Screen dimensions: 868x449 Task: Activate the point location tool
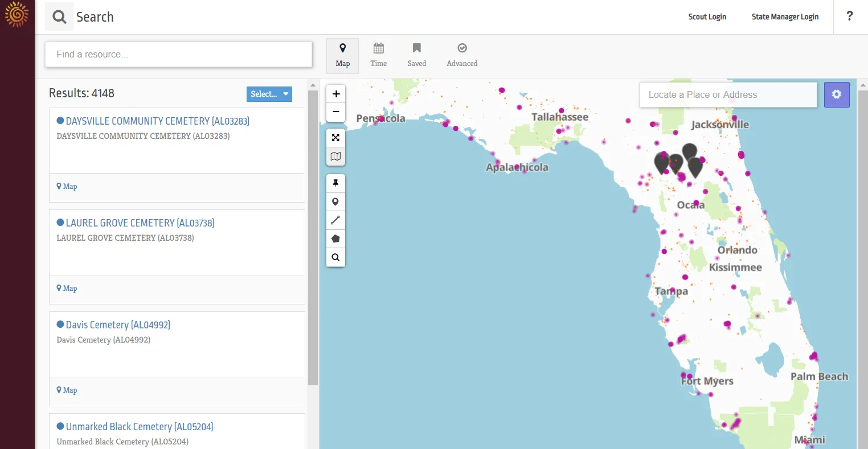pos(335,201)
